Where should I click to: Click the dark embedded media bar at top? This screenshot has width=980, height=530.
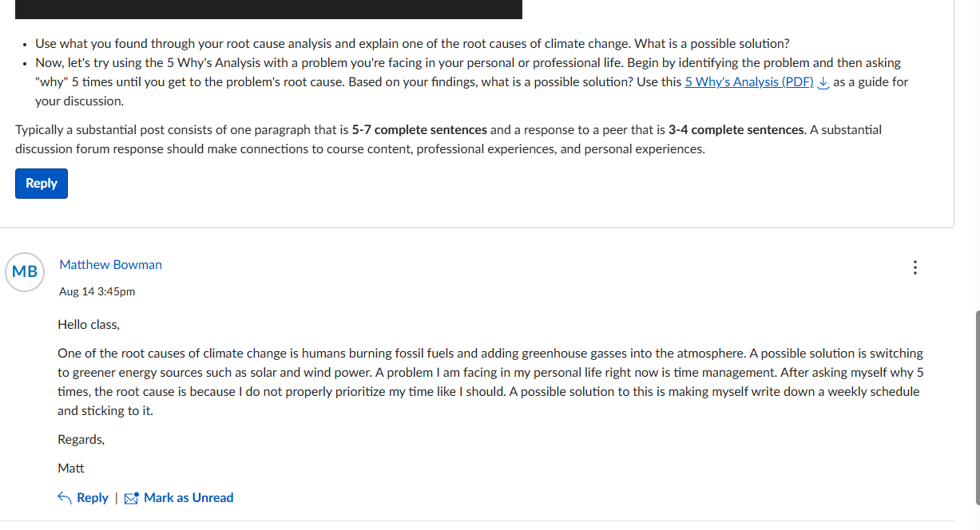(x=268, y=9)
